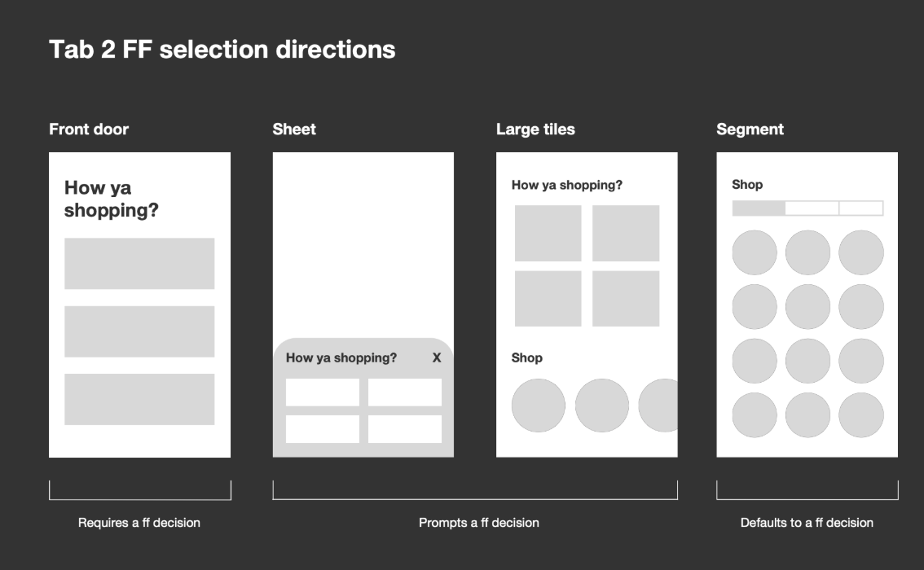The height and width of the screenshot is (570, 924).
Task: Close the How ya shopping sheet with the X
Action: tap(436, 357)
